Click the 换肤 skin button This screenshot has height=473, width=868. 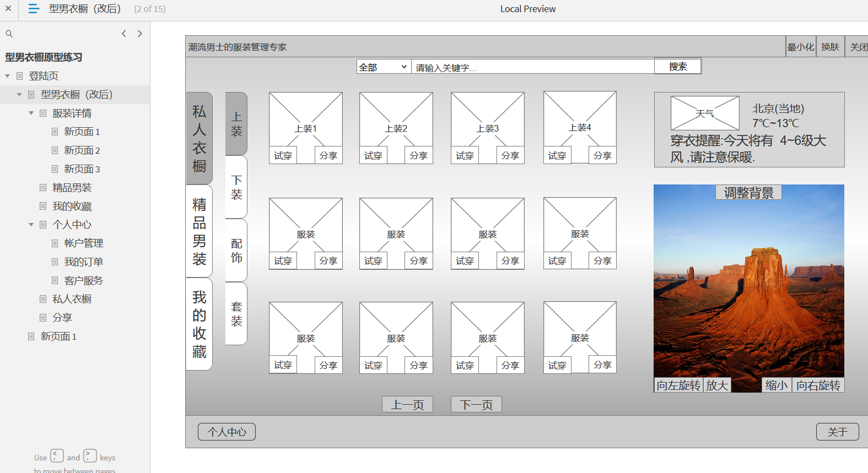pyautogui.click(x=830, y=47)
